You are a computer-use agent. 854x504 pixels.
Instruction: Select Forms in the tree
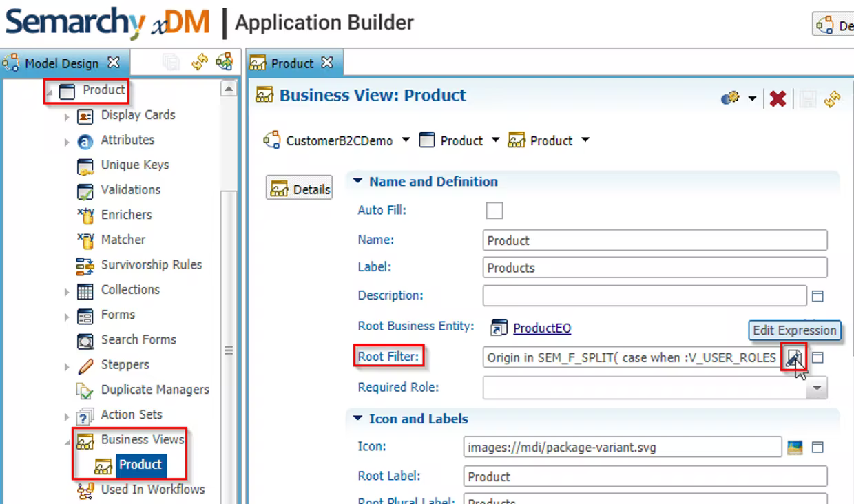pyautogui.click(x=118, y=315)
